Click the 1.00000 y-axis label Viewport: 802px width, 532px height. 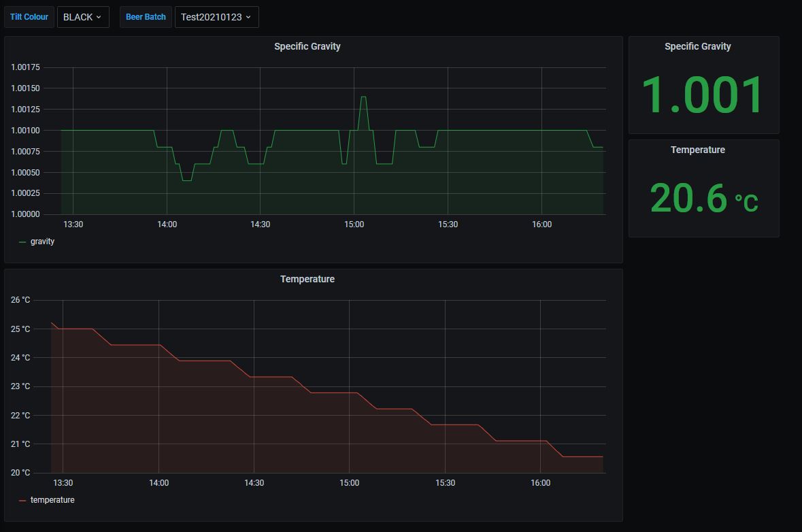[26, 214]
